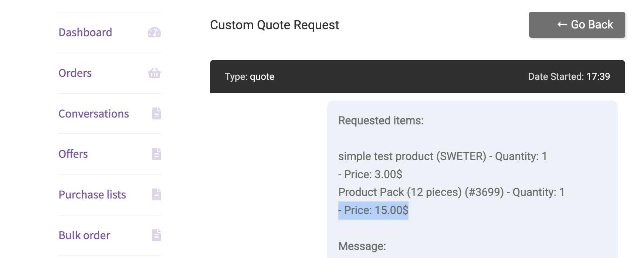The image size is (644, 258).
Task: Click the Dashboard speedometer icon
Action: click(x=154, y=33)
